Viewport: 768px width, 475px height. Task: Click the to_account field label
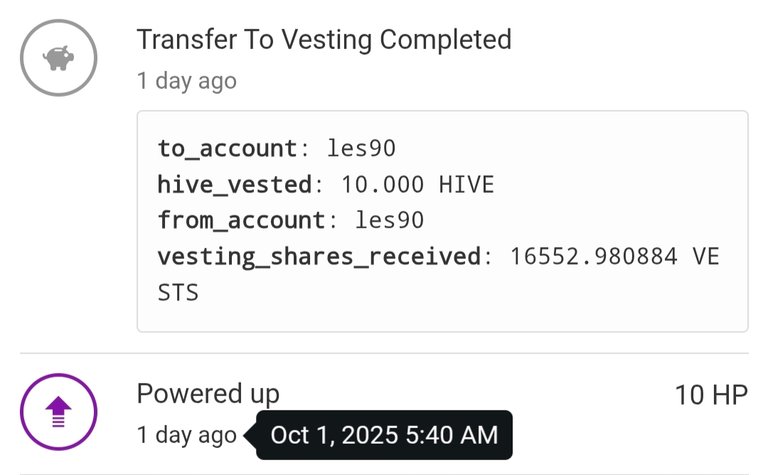point(227,149)
